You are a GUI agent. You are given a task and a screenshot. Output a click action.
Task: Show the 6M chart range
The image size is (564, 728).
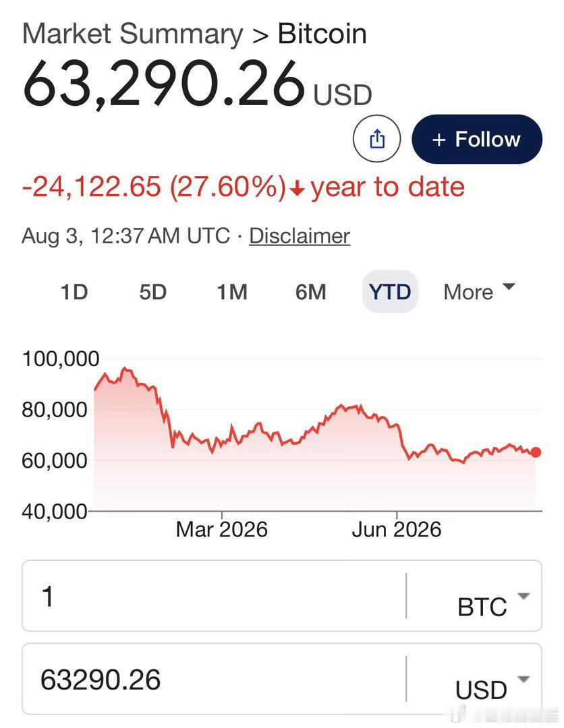pyautogui.click(x=311, y=292)
